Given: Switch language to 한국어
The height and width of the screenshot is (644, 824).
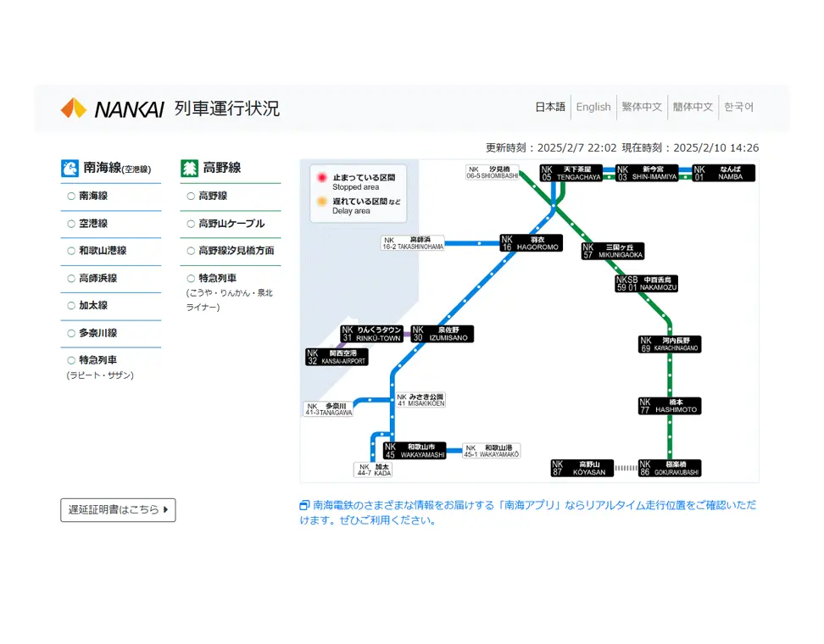Looking at the screenshot, I should (x=738, y=107).
